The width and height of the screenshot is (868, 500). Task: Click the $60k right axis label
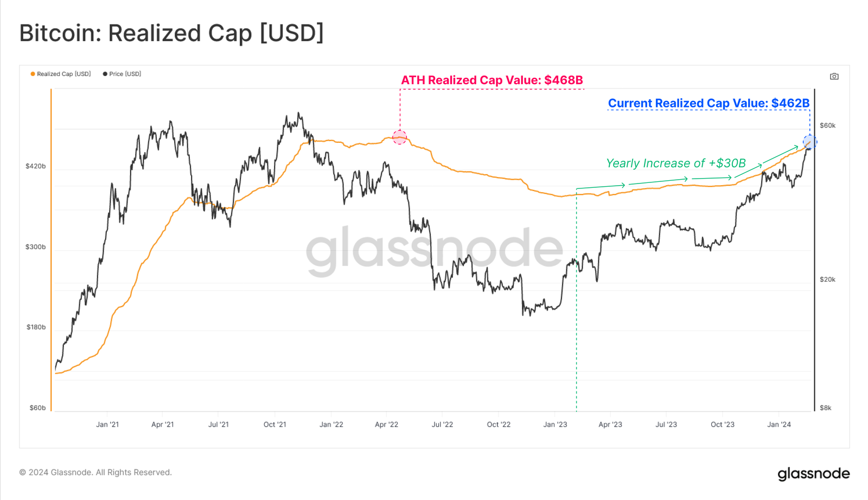click(x=827, y=125)
